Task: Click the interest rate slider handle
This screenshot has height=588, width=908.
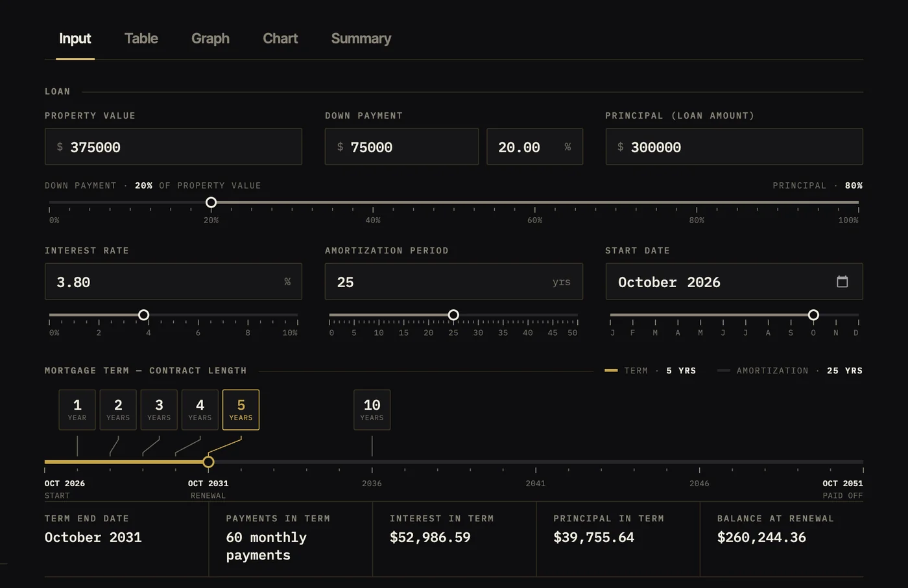Action: (x=144, y=315)
